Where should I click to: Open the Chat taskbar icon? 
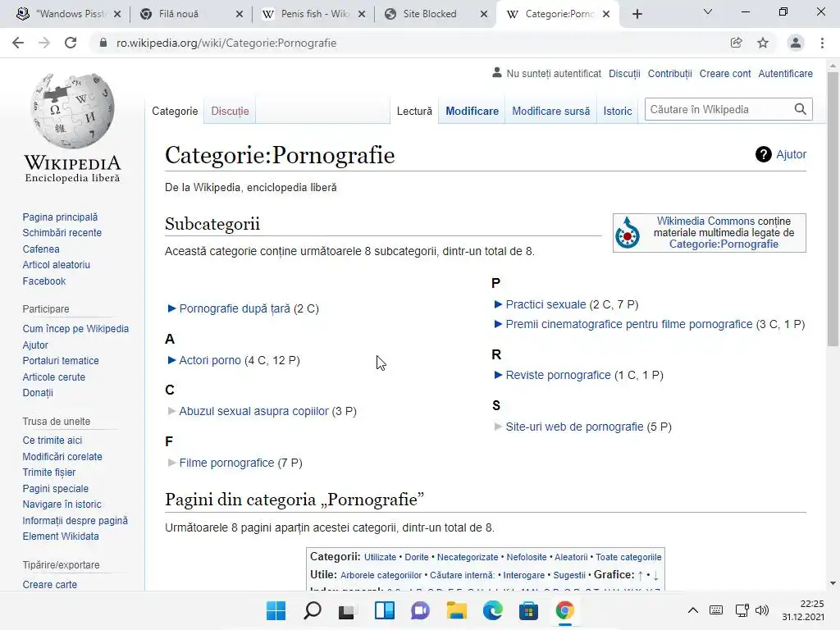point(421,610)
